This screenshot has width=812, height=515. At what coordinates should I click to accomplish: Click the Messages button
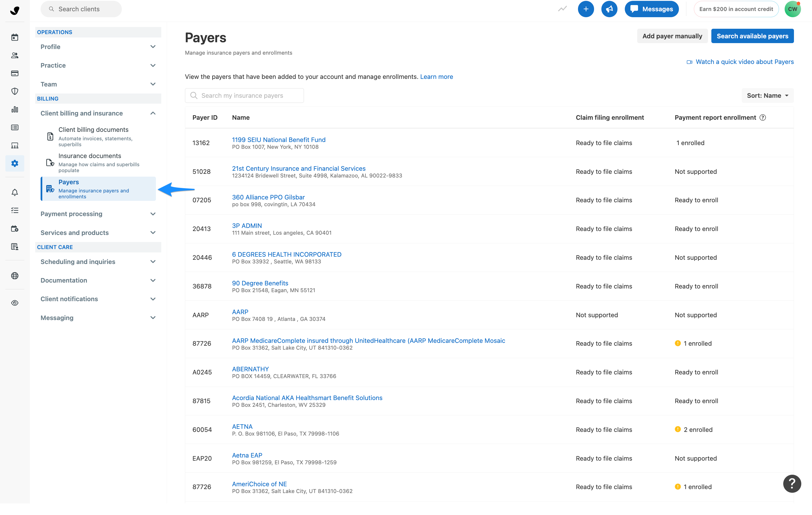tap(652, 9)
